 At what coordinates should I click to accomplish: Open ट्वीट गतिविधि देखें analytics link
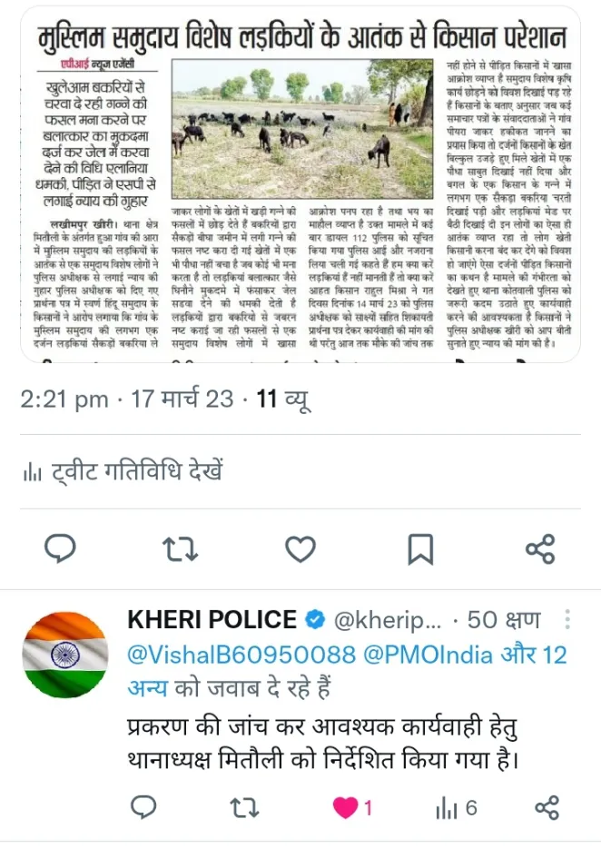137,471
